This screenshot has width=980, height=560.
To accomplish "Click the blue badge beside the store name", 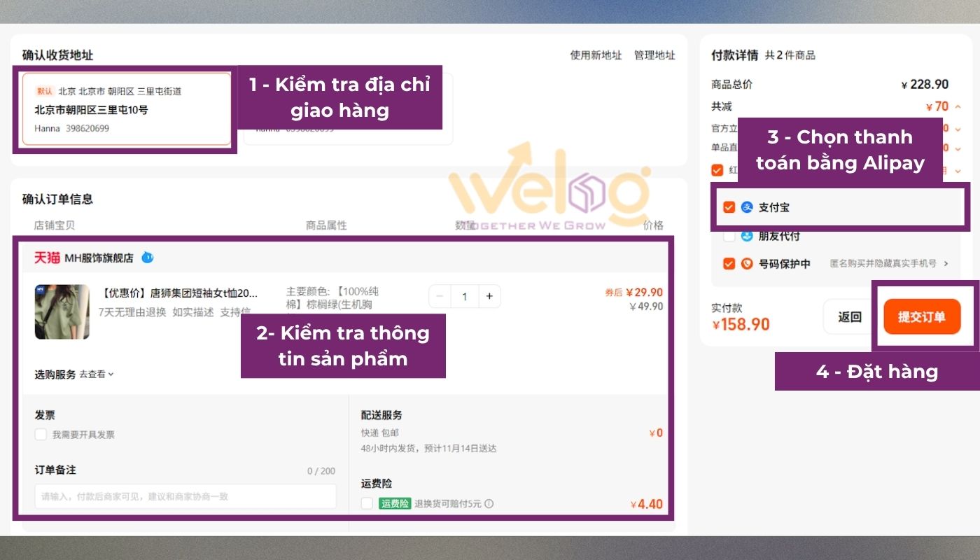I will click(148, 258).
